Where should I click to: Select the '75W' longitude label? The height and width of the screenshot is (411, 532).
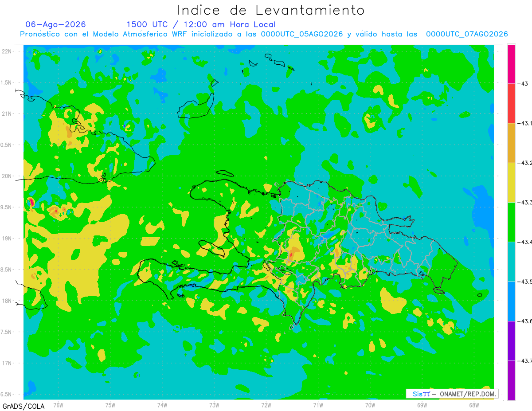click(x=110, y=405)
